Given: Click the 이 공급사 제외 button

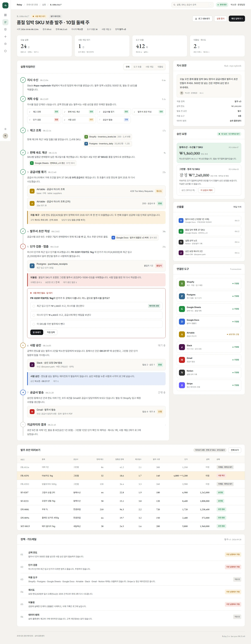Looking at the screenshot, I should click(206, 190).
